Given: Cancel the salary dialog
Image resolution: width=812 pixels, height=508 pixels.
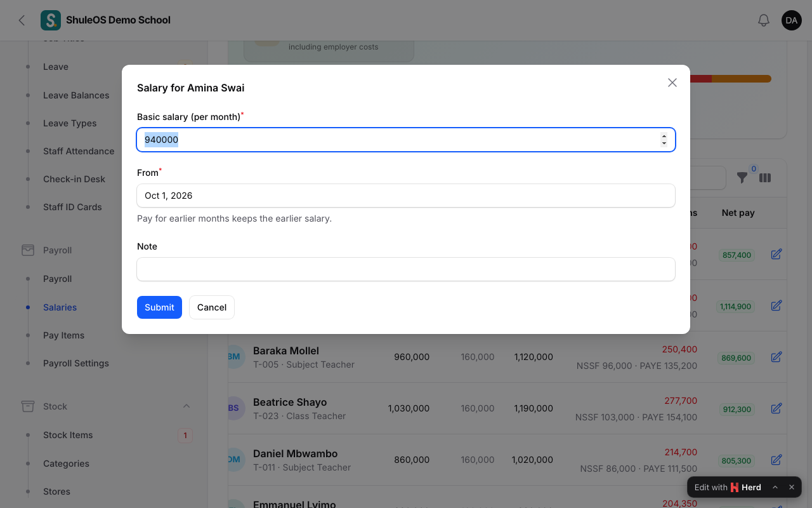Looking at the screenshot, I should pyautogui.click(x=212, y=307).
